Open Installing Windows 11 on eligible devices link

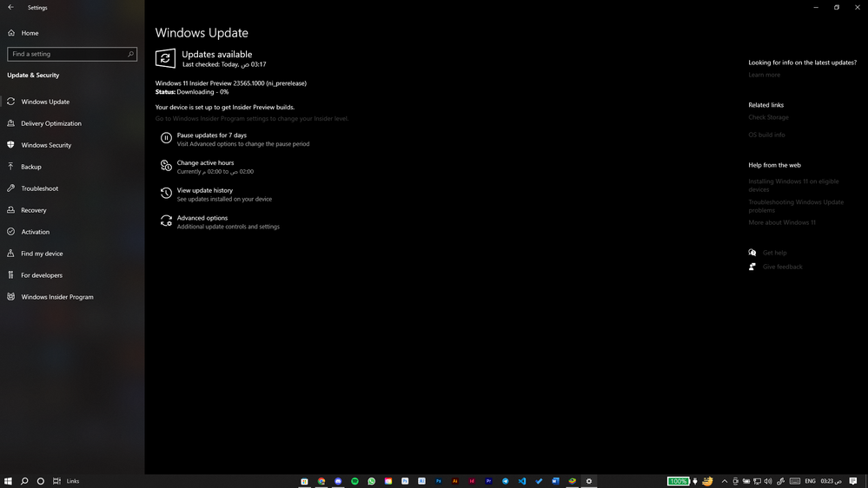(793, 185)
